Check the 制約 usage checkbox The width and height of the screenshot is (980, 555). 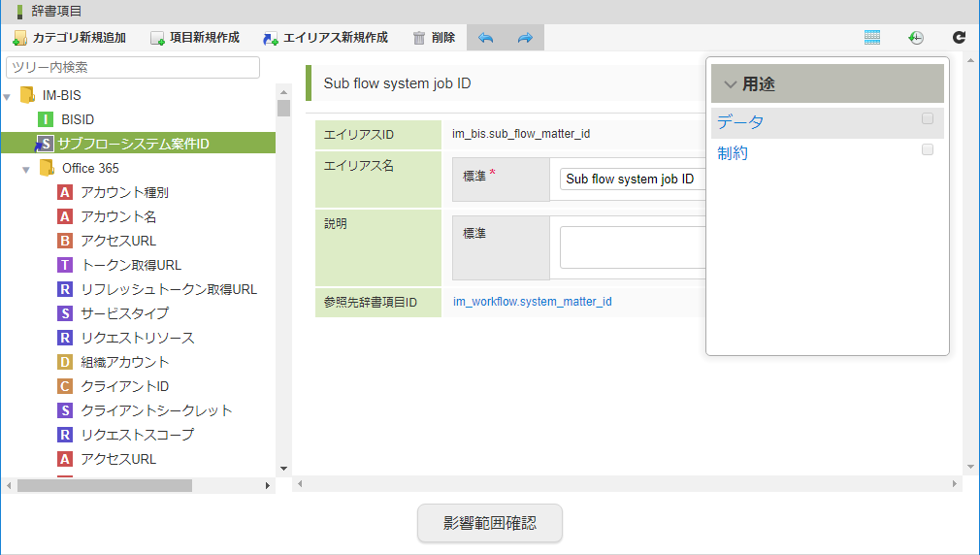[x=928, y=150]
